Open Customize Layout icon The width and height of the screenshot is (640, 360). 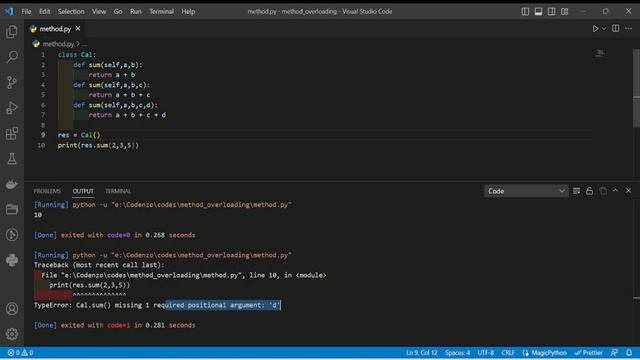564,11
